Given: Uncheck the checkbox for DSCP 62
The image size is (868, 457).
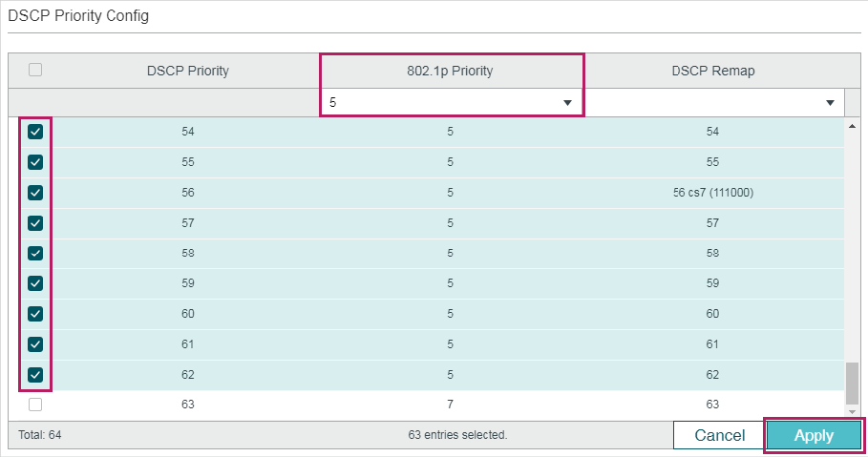Looking at the screenshot, I should 35,375.
